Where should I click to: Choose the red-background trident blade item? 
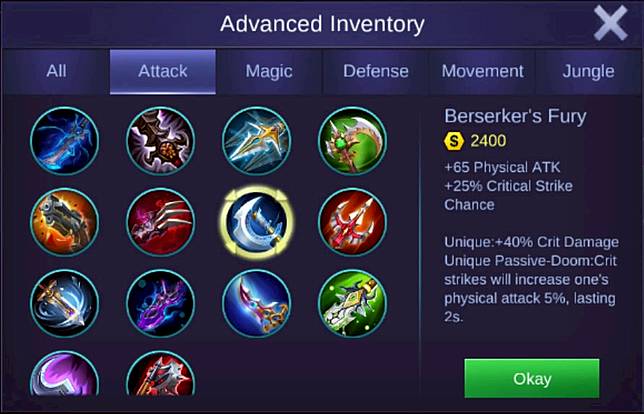353,222
